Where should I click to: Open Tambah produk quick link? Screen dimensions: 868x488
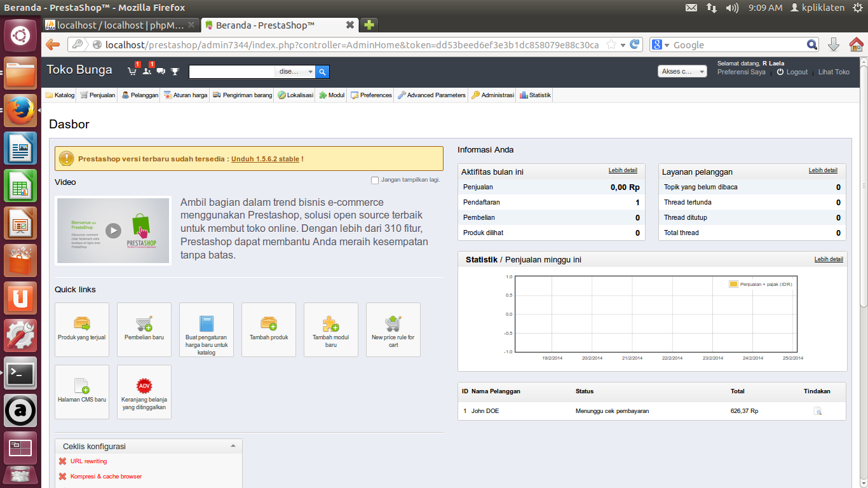coord(269,330)
